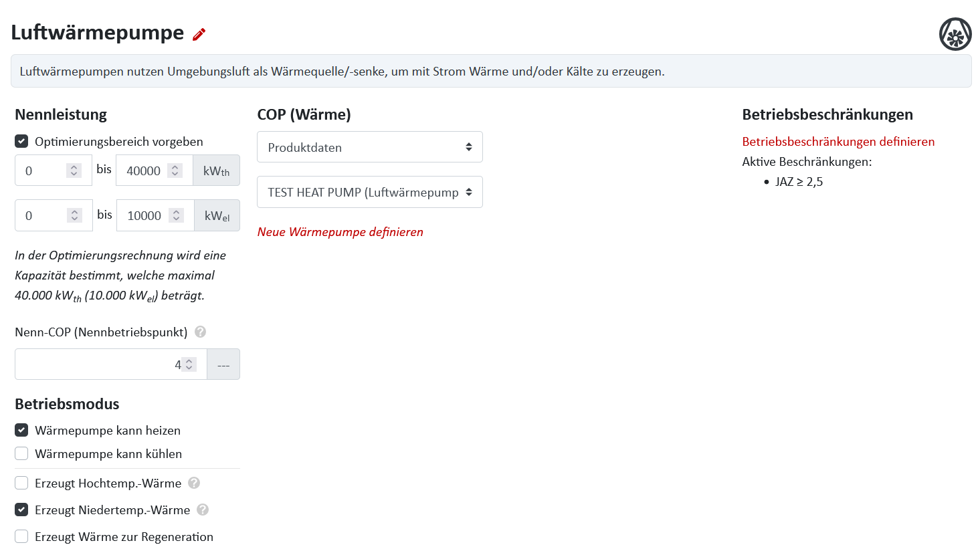Screen dimensions: 980x553
Task: Toggle Wärmepumpe kann heizen checkbox
Action: pos(21,430)
